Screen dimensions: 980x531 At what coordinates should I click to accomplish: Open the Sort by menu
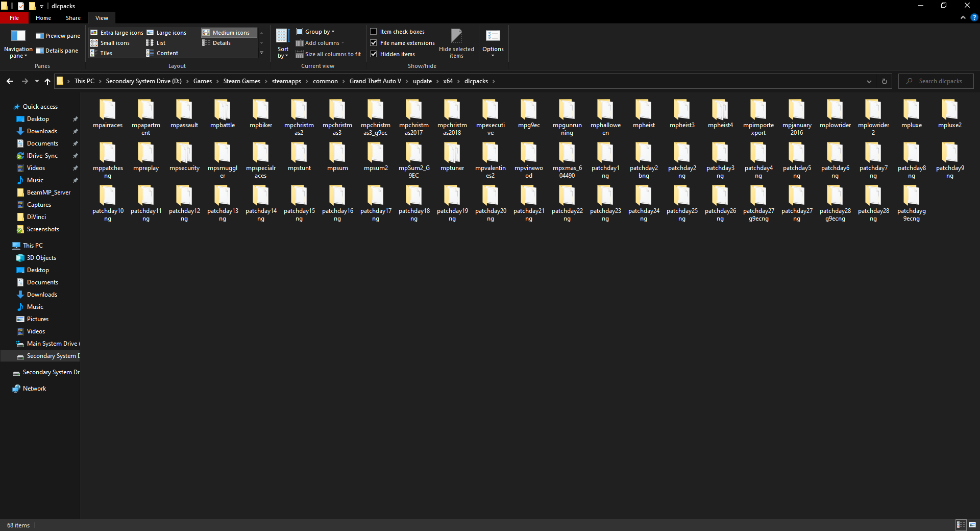pyautogui.click(x=283, y=44)
